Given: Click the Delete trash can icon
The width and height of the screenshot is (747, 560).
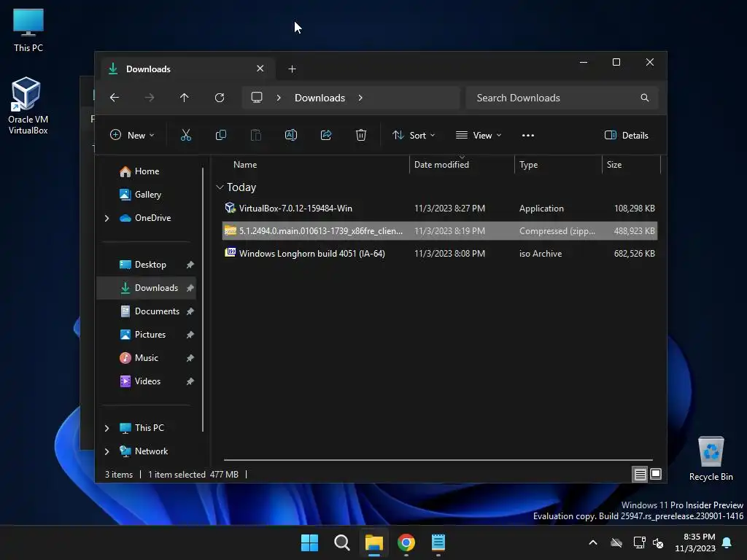Looking at the screenshot, I should 361,135.
